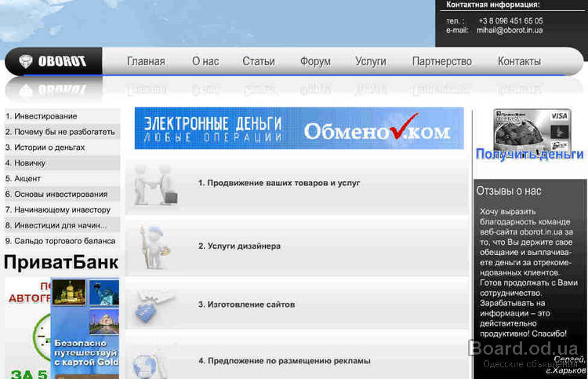Image resolution: width=588 pixels, height=379 pixels.
Task: Select Начинающему инвестору sidebar link
Action: coord(62,210)
